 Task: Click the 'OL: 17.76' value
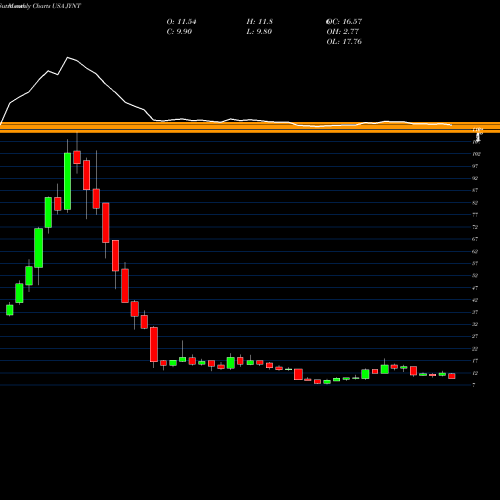[x=344, y=42]
